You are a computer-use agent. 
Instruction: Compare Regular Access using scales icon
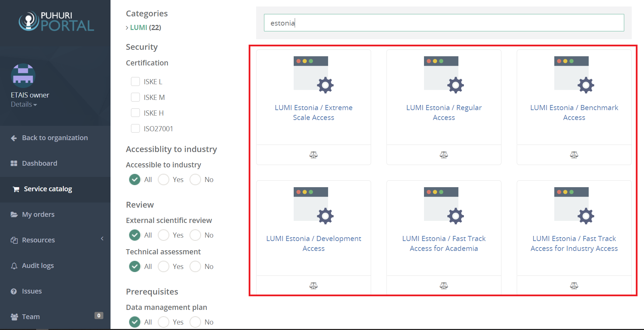click(444, 155)
